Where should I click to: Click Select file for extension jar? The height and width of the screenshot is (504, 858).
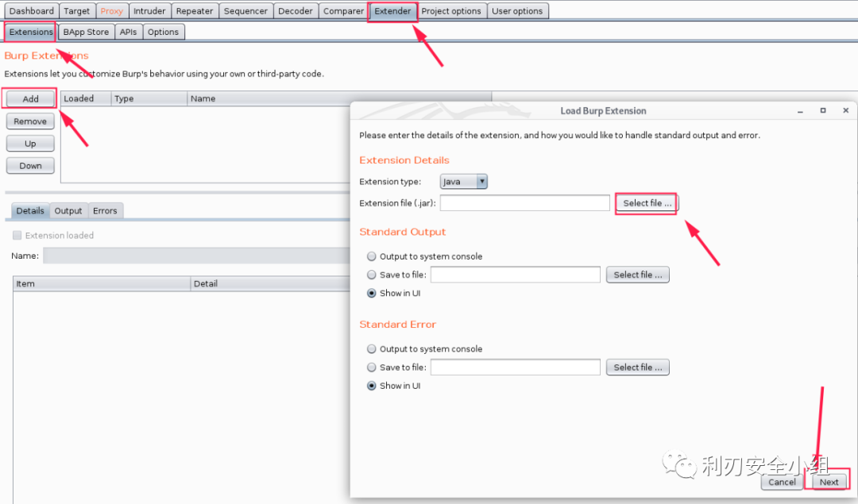[x=647, y=203]
